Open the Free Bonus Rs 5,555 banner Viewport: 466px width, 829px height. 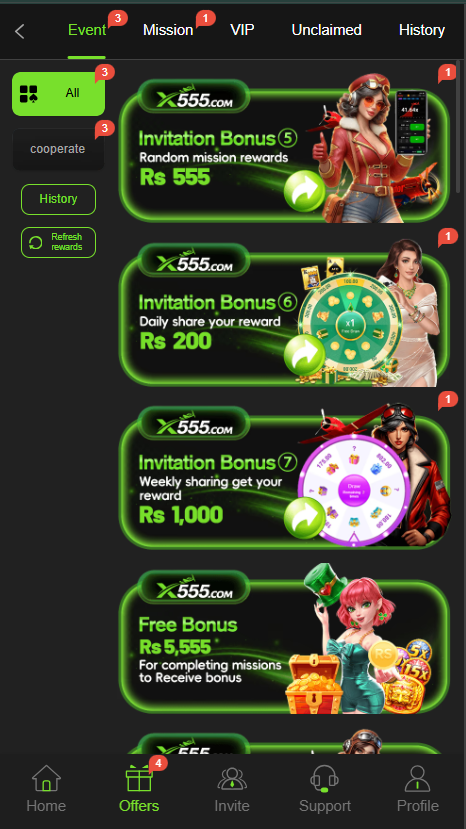(x=284, y=640)
